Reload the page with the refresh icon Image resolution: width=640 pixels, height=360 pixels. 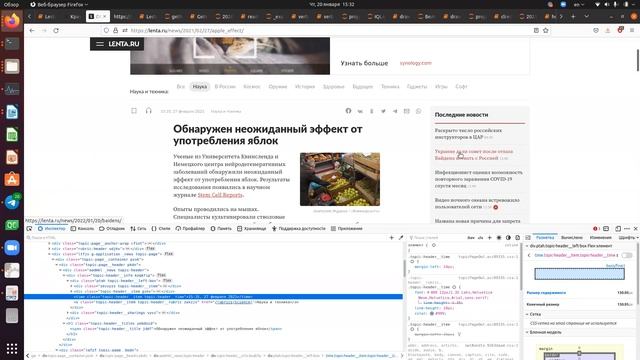56,31
